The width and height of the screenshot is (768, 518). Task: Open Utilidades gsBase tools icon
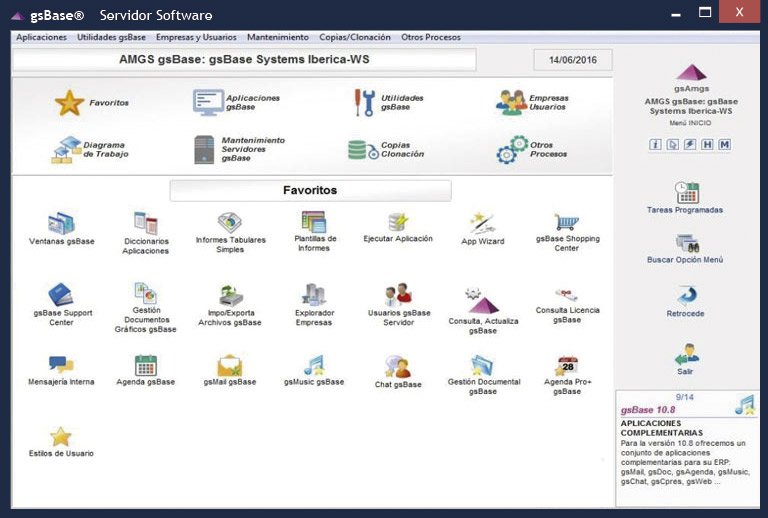point(364,102)
